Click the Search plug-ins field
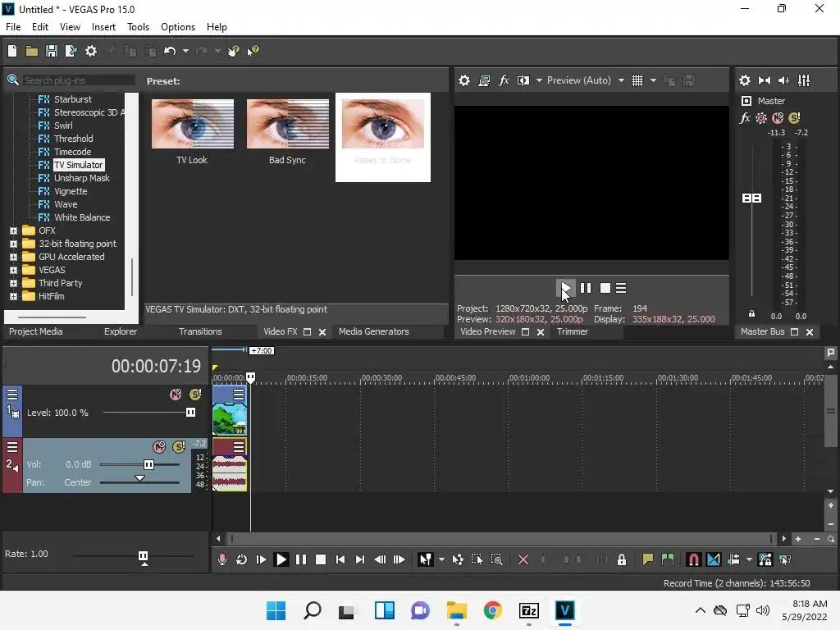Screen dimensions: 840x630 click(x=79, y=80)
